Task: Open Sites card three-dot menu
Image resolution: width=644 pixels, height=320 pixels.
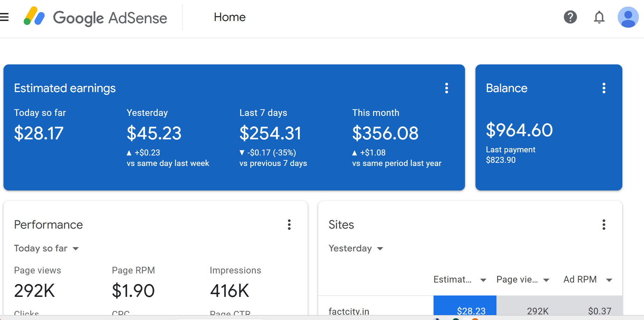Action: click(604, 224)
